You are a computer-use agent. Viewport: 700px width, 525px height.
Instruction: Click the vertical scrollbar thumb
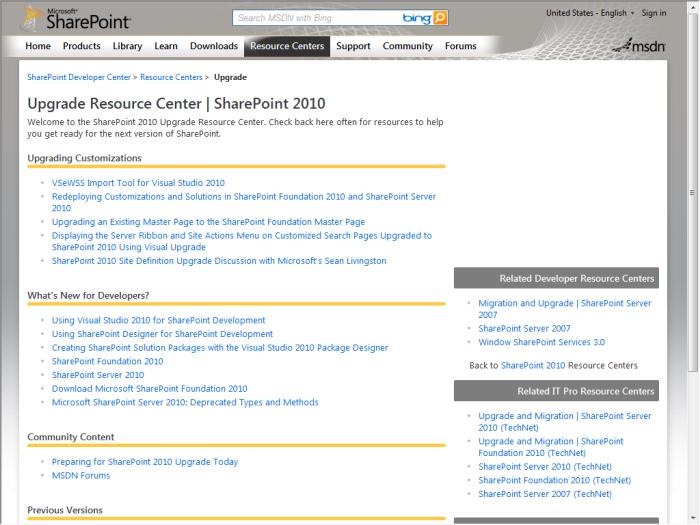(692, 192)
